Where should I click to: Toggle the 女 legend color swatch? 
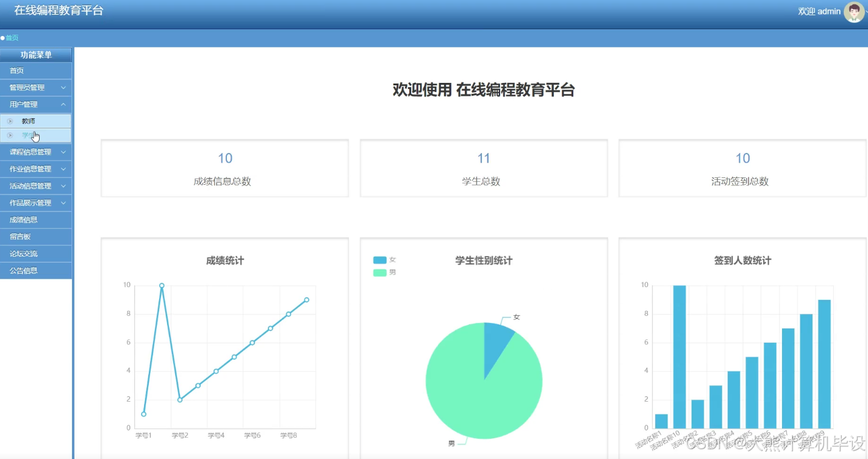click(379, 260)
